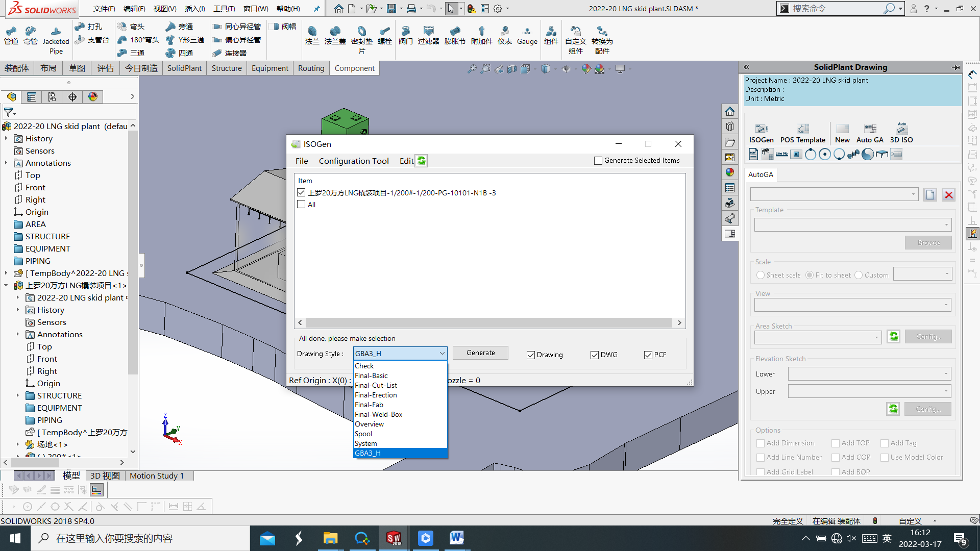Enable the Add Dimension option
This screenshot has height=551, width=980.
pyautogui.click(x=761, y=443)
